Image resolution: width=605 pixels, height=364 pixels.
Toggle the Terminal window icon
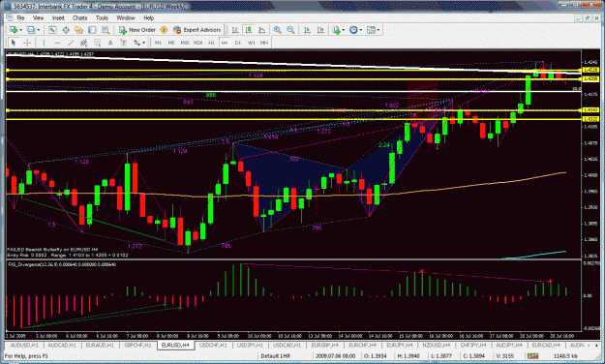tap(92, 30)
